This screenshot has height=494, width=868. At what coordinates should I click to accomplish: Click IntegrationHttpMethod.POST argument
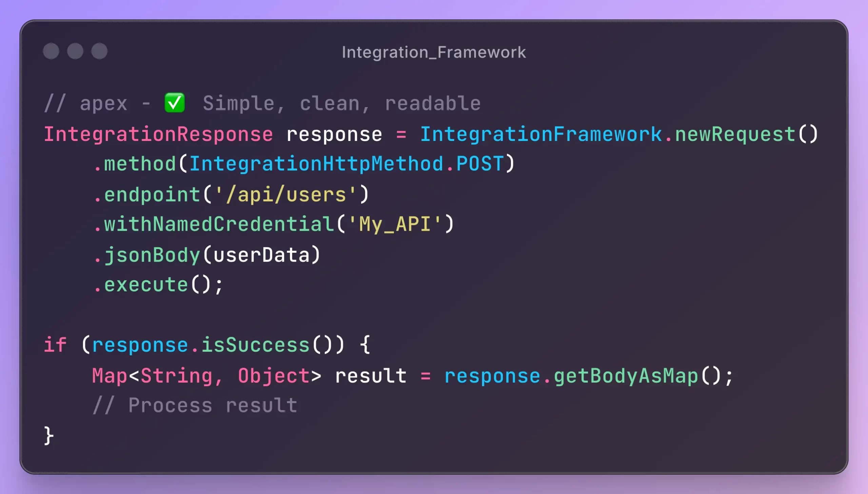(346, 164)
